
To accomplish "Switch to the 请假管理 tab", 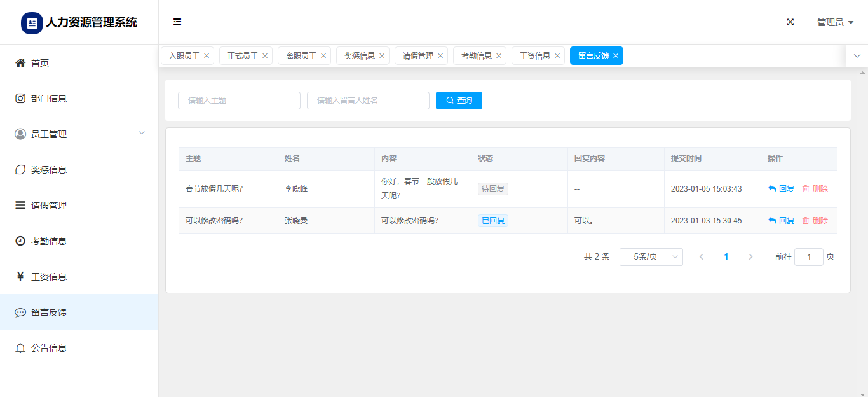I will 417,56.
